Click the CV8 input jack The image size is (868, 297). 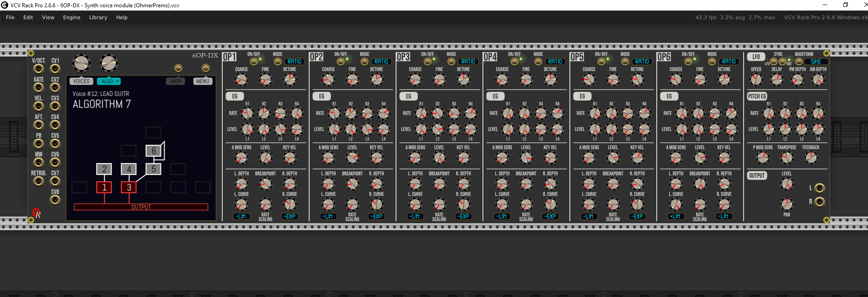[55, 200]
